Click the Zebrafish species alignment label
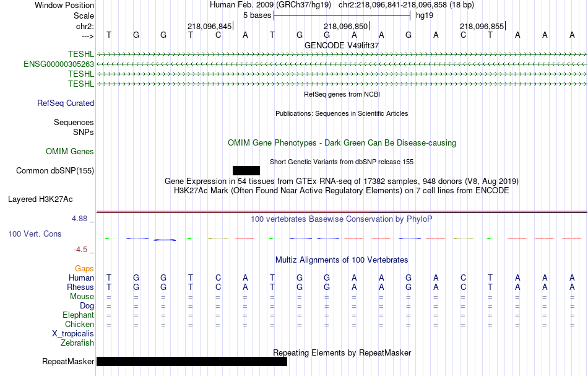588x376 pixels. click(77, 343)
